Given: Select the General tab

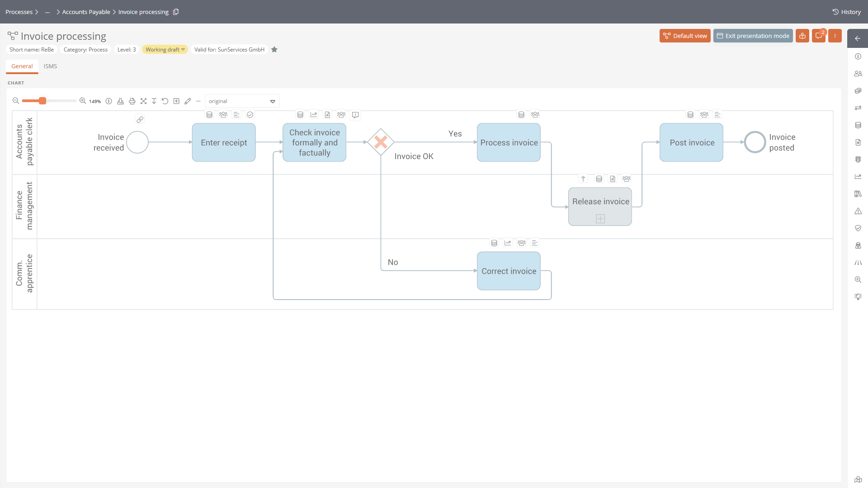Looking at the screenshot, I should 22,66.
